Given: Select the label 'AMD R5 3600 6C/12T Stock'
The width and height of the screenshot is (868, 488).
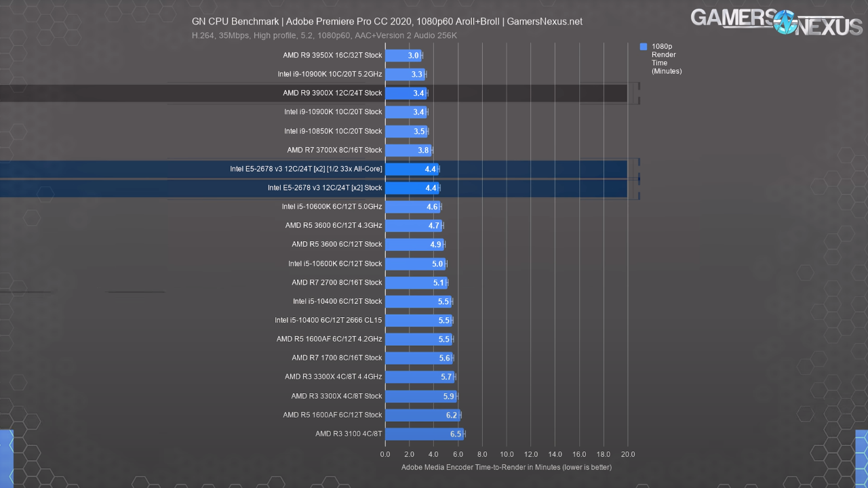Looking at the screenshot, I should pos(337,244).
